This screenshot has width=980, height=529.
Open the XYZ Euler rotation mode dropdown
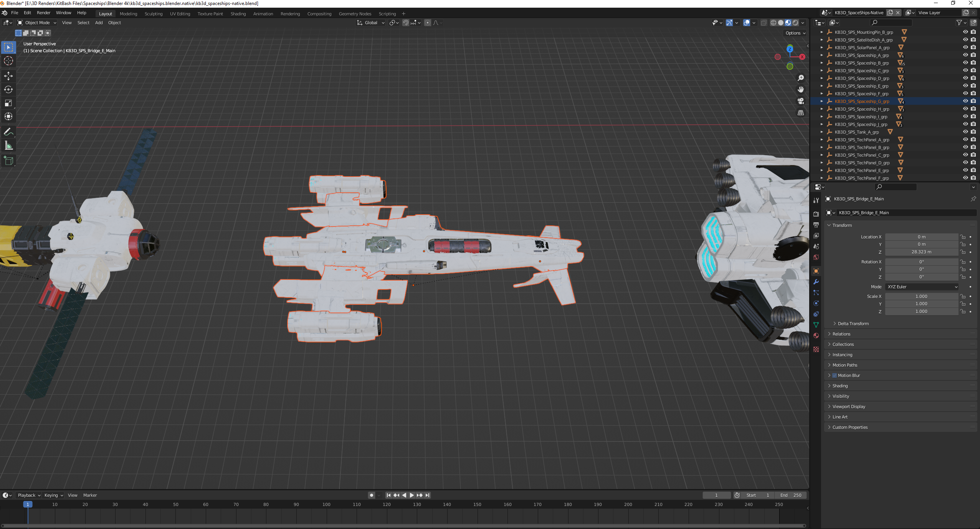922,287
